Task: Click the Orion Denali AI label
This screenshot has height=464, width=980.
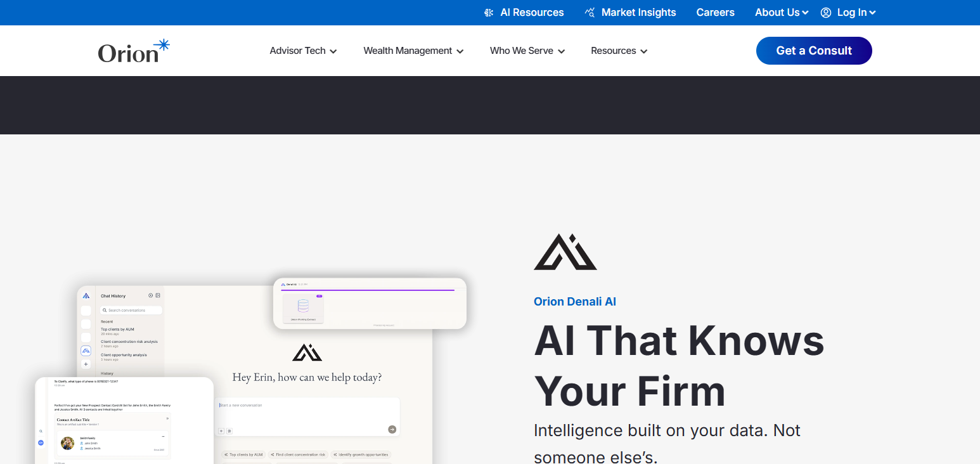Action: click(575, 302)
